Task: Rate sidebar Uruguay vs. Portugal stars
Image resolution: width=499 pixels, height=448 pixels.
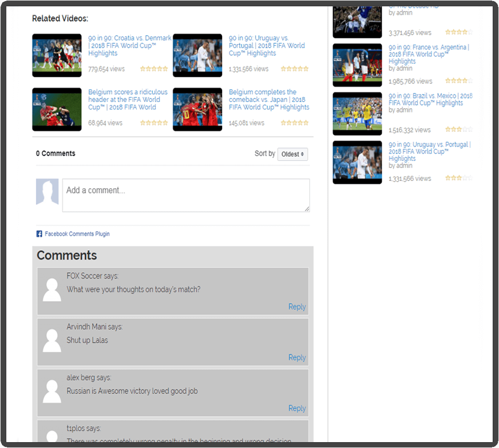Action: click(x=459, y=178)
